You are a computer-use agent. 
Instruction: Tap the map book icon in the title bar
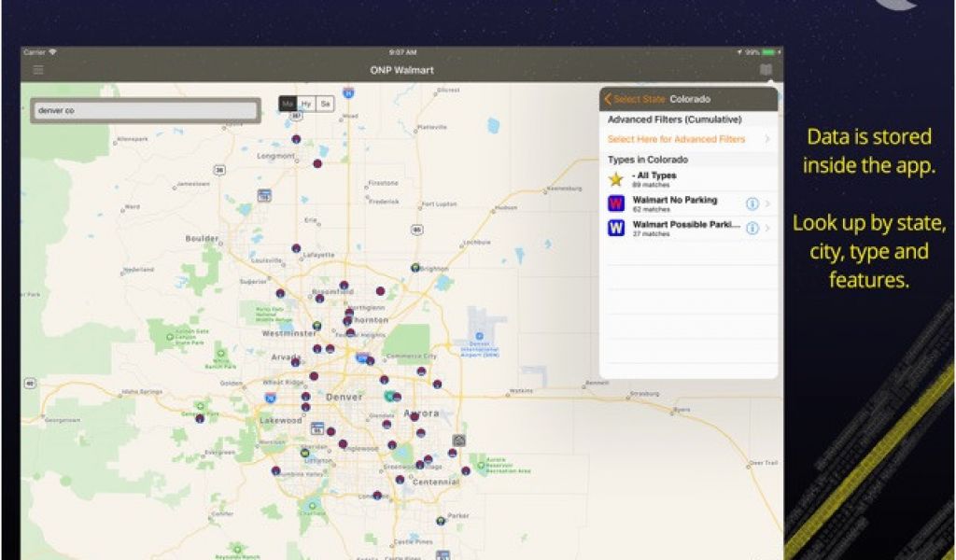click(x=766, y=70)
